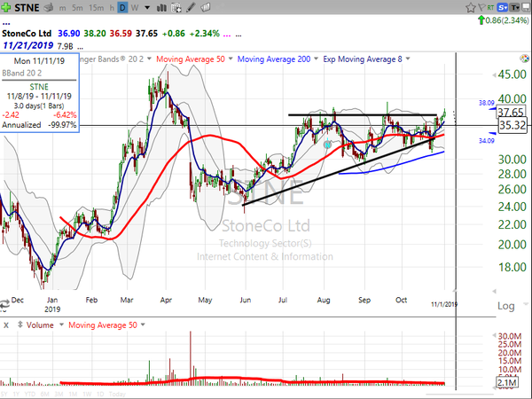The image size is (532, 399).
Task: Select the 1-minute 'm' timeframe
Action: [62, 7]
